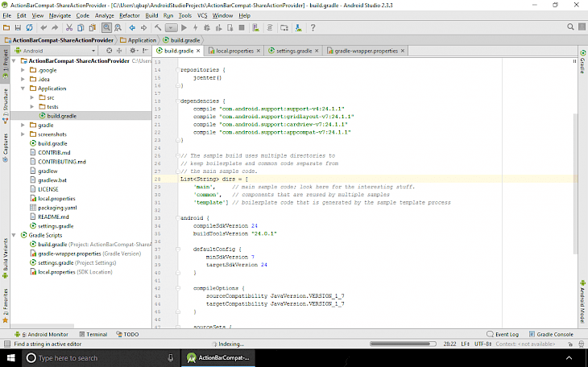Click Scroll from Source target icon
Screen dimensions: 588x367
pyautogui.click(x=109, y=51)
